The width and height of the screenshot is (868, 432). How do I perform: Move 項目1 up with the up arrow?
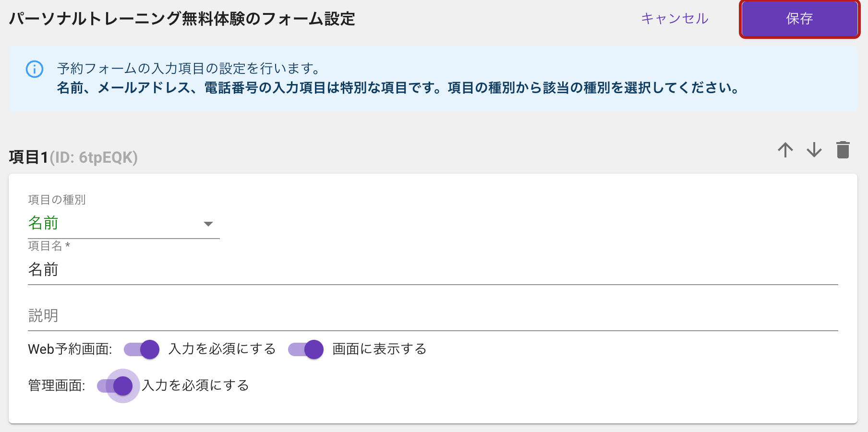point(785,150)
